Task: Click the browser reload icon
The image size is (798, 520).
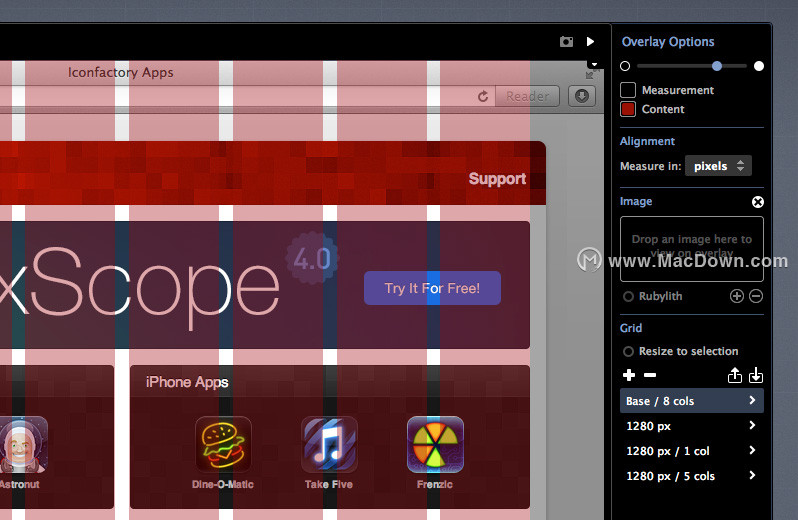Action: click(483, 96)
